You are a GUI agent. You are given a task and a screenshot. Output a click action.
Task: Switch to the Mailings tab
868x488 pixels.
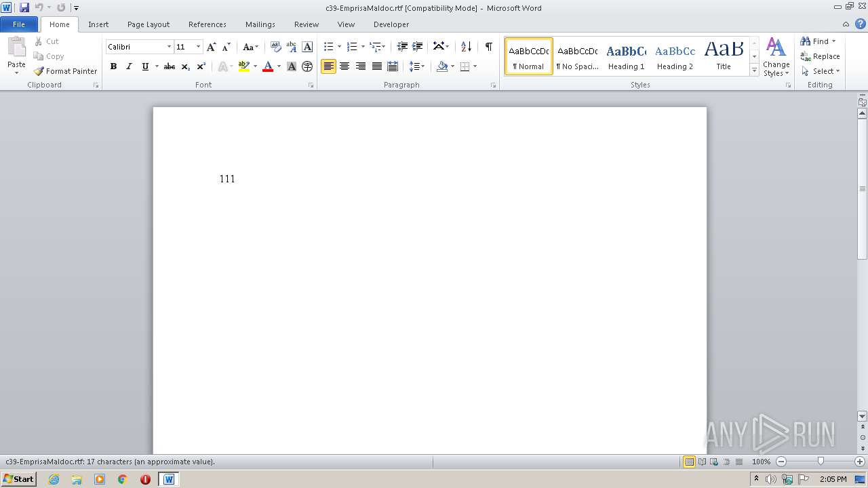coord(260,24)
